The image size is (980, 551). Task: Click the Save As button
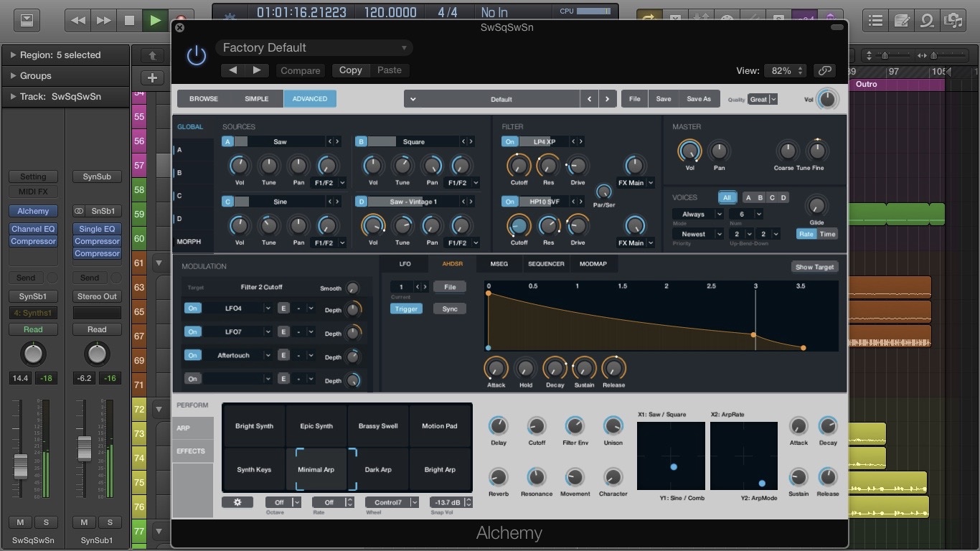(698, 99)
